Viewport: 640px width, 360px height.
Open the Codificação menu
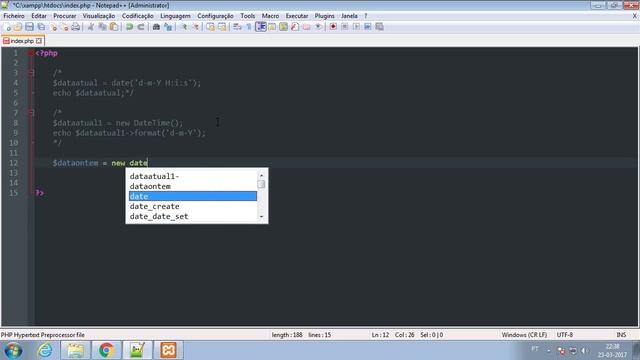click(138, 16)
